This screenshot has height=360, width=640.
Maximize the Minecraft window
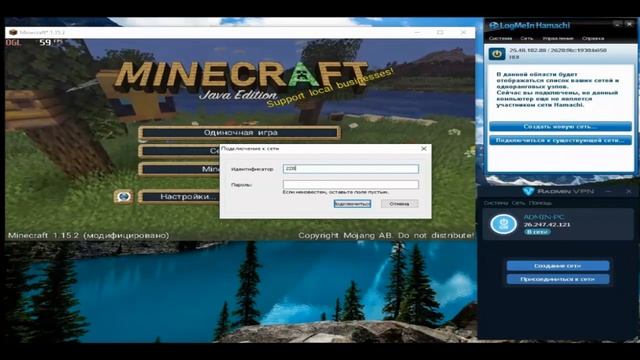click(440, 32)
